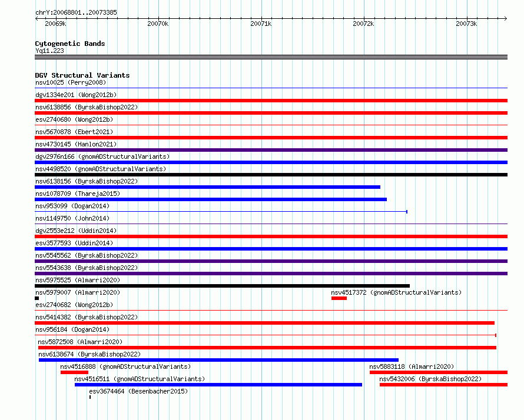Click the short red nsv4516888 variant bar
Screen dimensions: 524x420
[74, 372]
